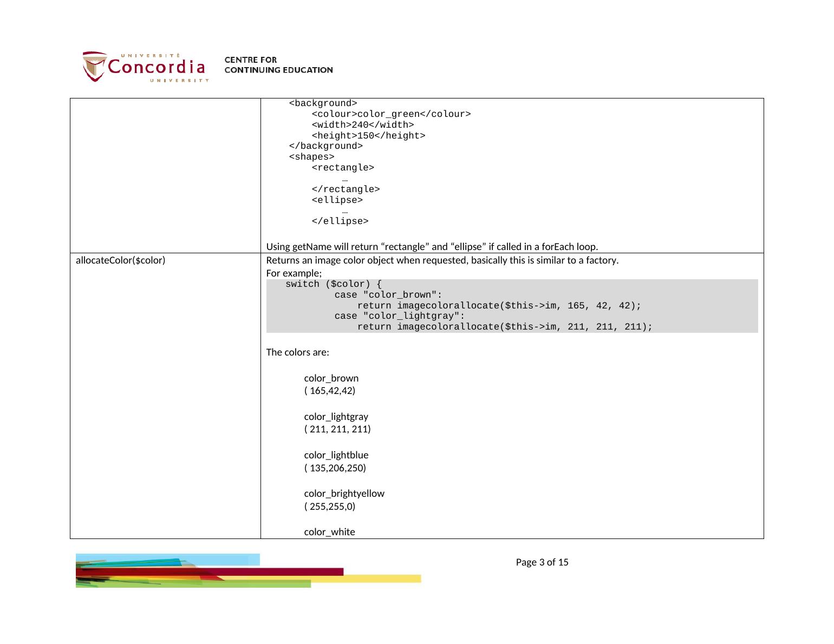834x644 pixels.
Task: Click the height 150 XML line
Action: point(368,136)
